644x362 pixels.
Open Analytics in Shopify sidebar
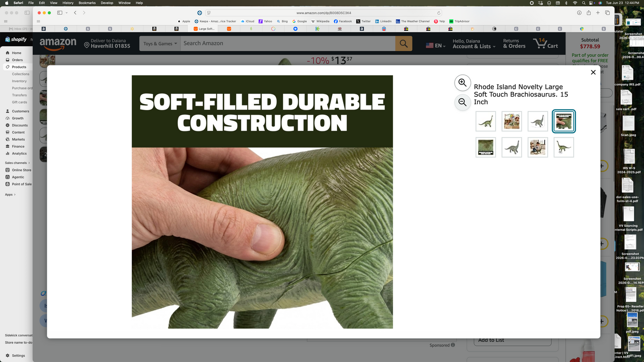point(19,154)
